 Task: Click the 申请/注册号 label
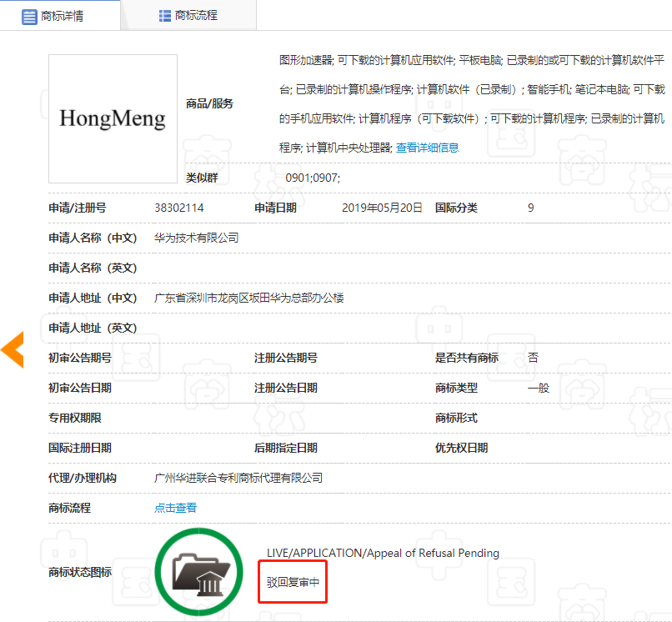(78, 208)
